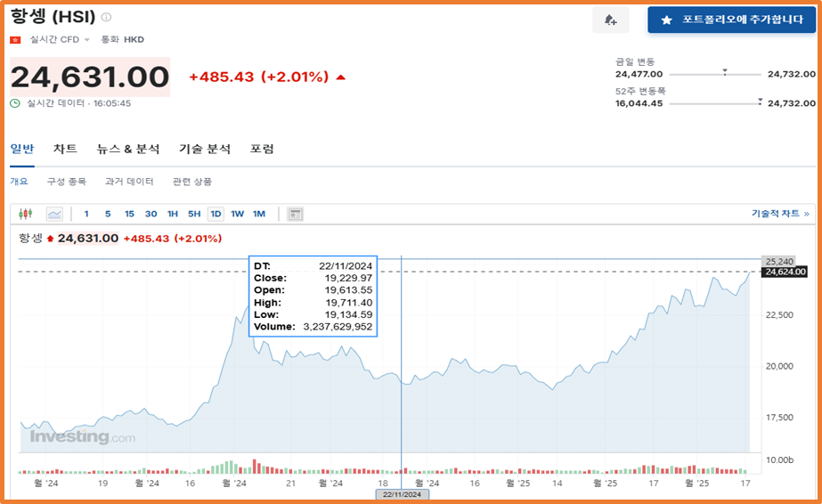This screenshot has width=822, height=504.
Task: Open the 실시간 CFD dropdown
Action: point(60,40)
